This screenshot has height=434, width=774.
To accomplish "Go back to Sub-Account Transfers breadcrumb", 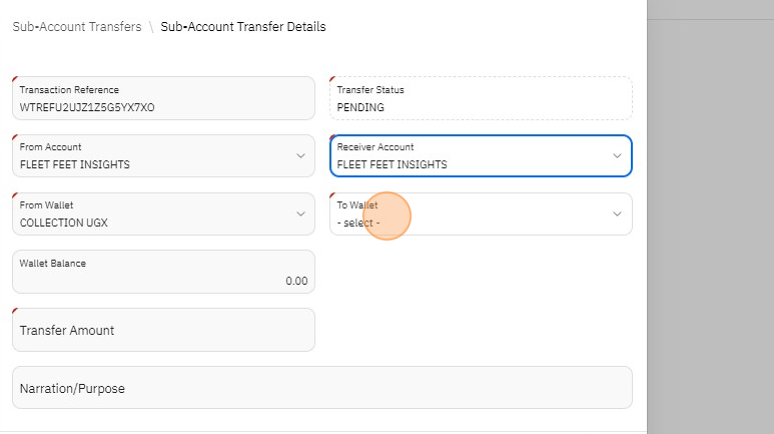I will [77, 27].
